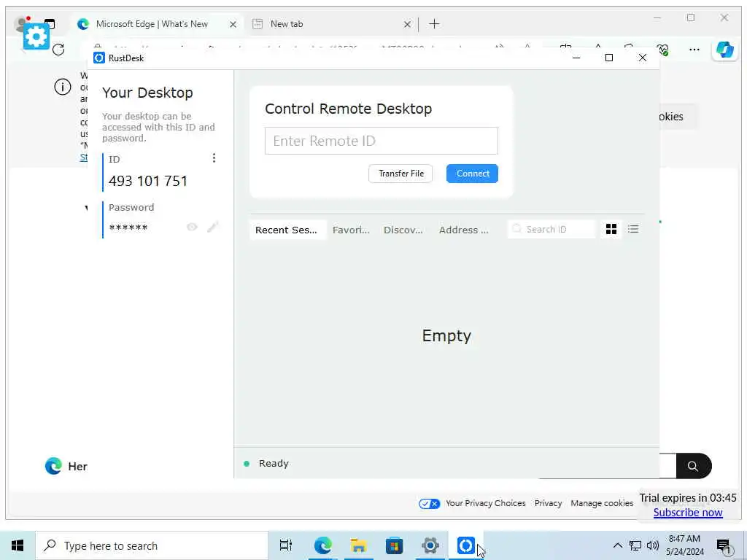Close the RustDesk window
747x560 pixels.
click(642, 58)
